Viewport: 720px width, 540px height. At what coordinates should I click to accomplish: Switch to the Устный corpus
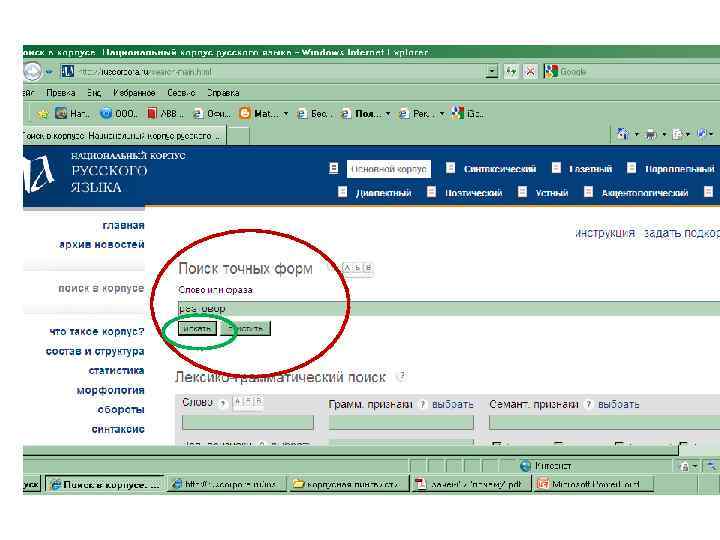click(552, 193)
